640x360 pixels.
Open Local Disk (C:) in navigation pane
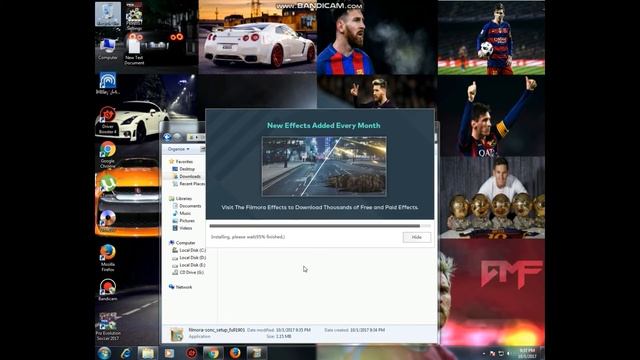pos(189,250)
